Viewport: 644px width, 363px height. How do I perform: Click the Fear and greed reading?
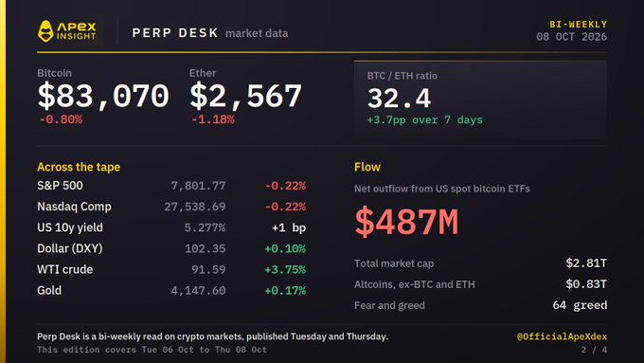580,305
